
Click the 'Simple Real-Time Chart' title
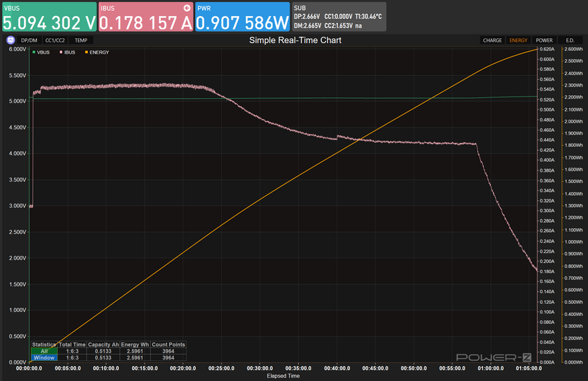[x=295, y=40]
